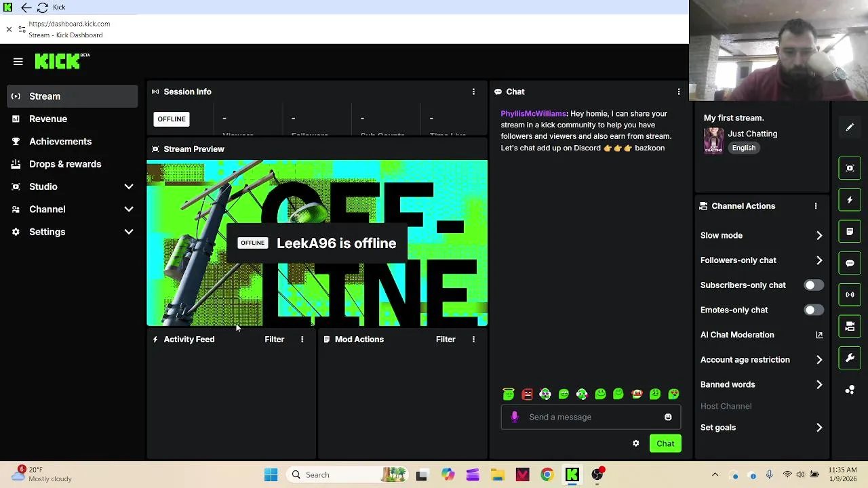
Task: Click the OFFLINE status badge in Session Info
Action: pyautogui.click(x=172, y=119)
